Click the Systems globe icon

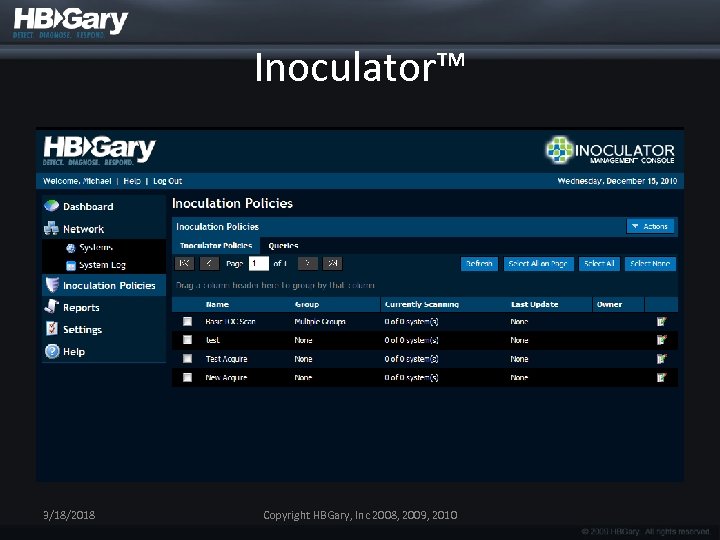tap(71, 248)
